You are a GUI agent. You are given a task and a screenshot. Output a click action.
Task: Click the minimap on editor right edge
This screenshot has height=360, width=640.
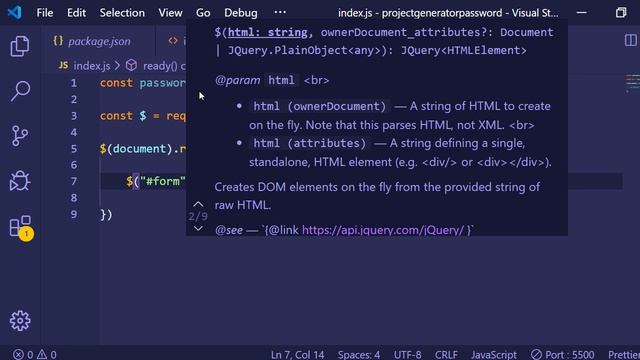click(x=633, y=83)
